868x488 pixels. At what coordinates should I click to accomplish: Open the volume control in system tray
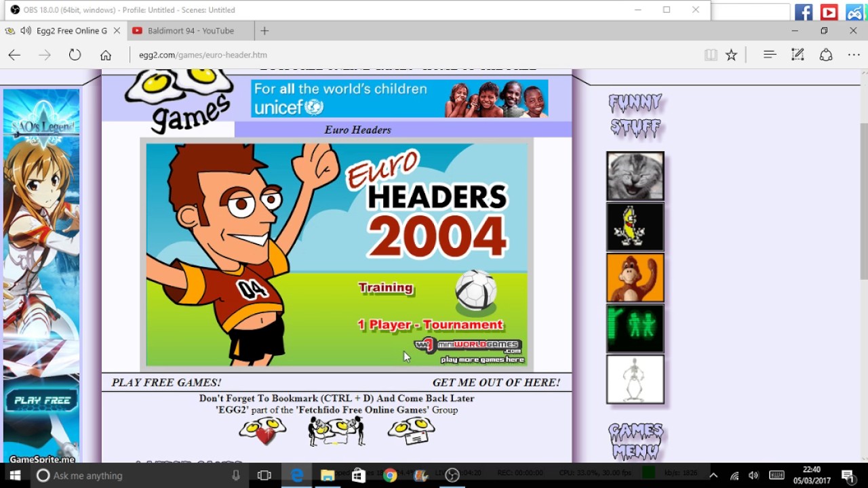point(753,475)
